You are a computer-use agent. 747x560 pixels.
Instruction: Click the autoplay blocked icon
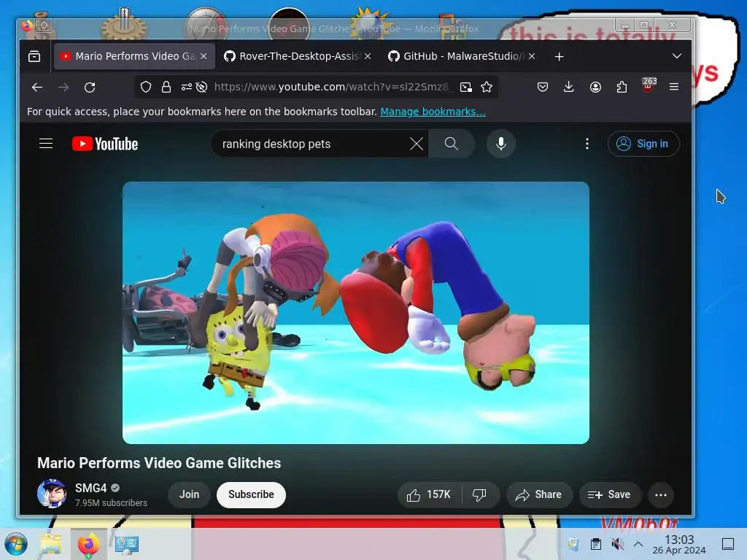click(x=201, y=87)
